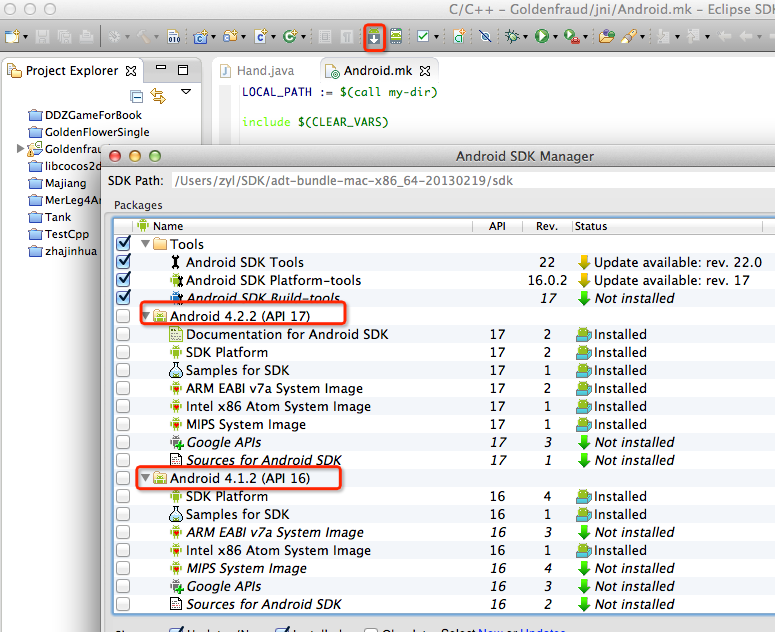Image resolution: width=775 pixels, height=632 pixels.
Task: Click the binary 010 file toolbar icon
Action: point(174,37)
